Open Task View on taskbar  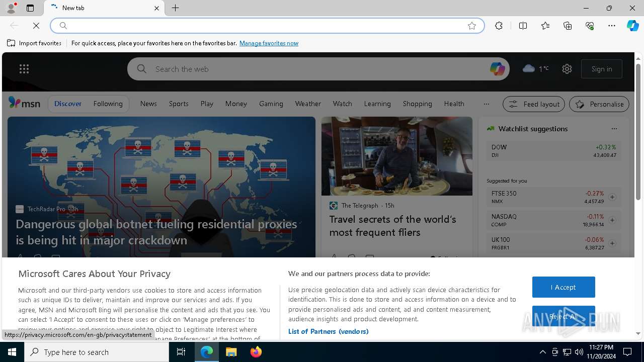click(x=181, y=352)
